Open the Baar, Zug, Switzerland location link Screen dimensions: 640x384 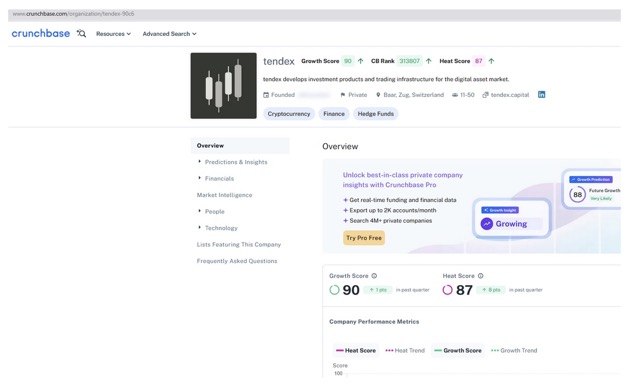point(413,95)
